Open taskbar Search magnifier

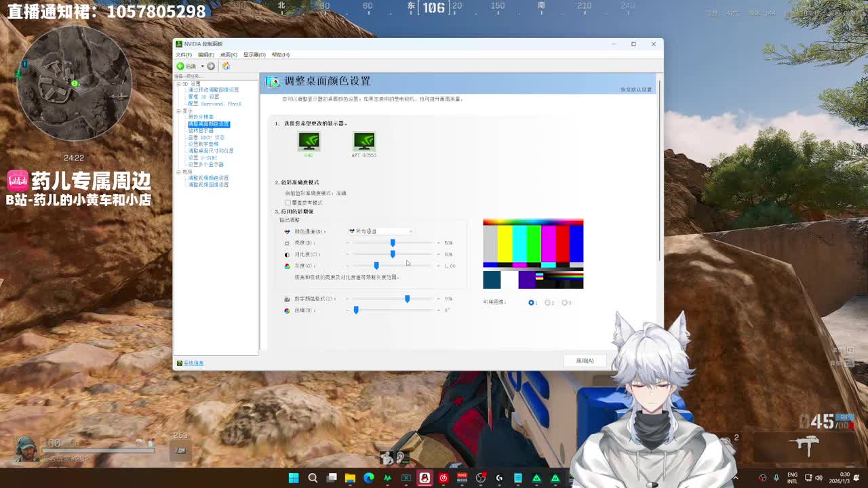click(x=313, y=478)
